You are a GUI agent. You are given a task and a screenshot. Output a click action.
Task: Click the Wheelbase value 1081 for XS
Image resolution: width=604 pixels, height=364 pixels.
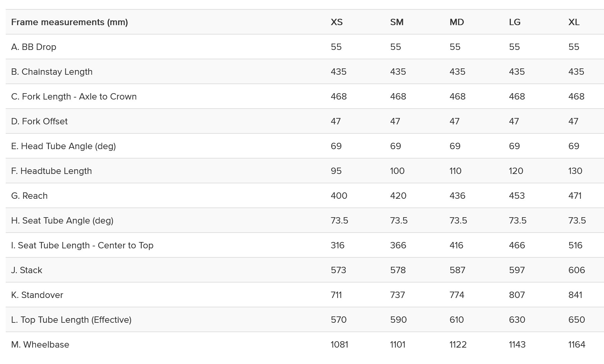(339, 345)
